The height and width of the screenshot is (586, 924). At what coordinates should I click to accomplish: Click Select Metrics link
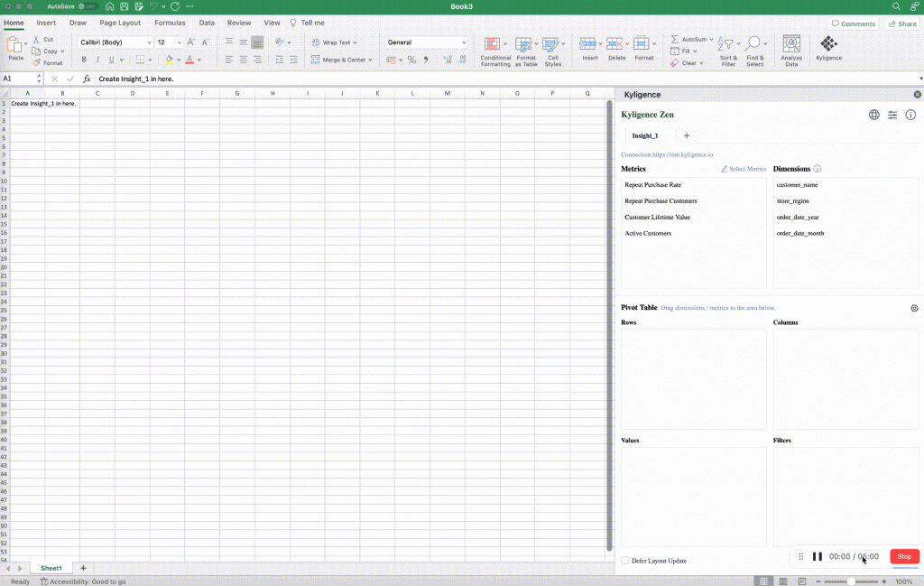coord(744,169)
